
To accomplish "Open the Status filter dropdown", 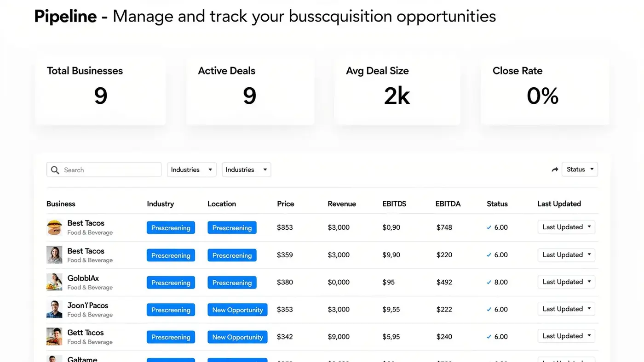I will click(580, 170).
